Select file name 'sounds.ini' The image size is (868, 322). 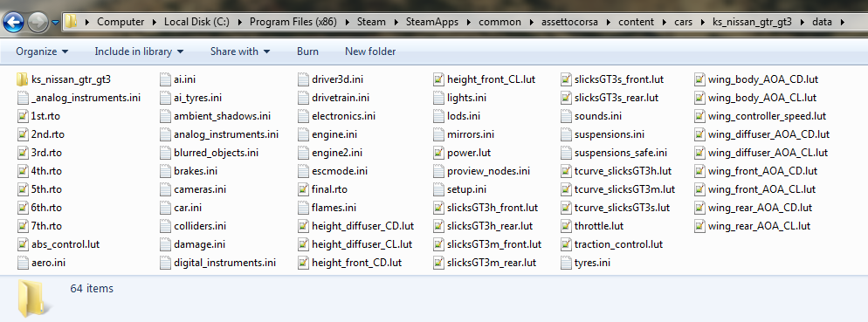(x=598, y=116)
